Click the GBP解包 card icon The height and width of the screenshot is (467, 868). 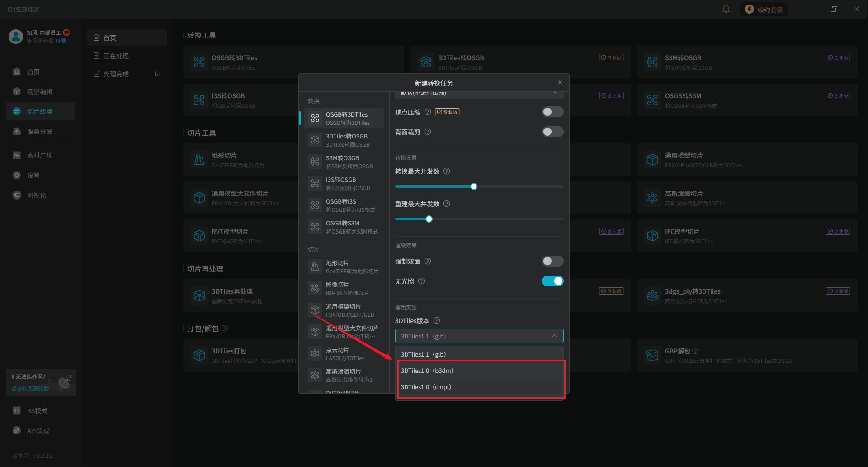click(x=652, y=355)
